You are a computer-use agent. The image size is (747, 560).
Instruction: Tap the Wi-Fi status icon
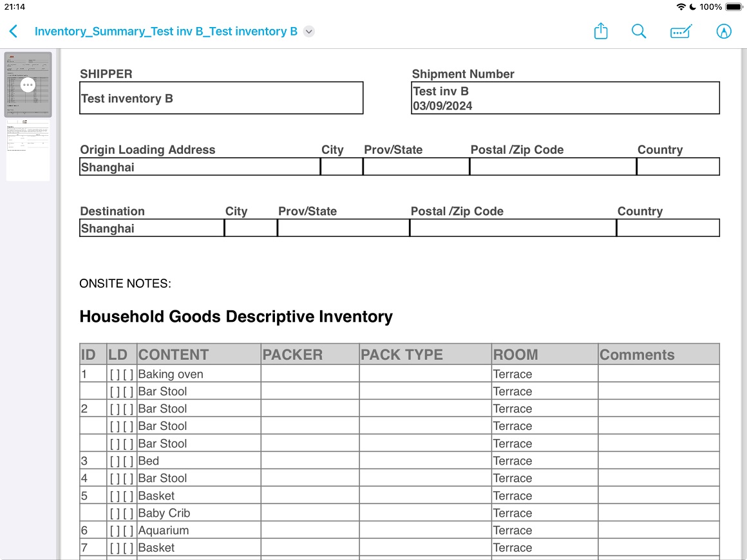pyautogui.click(x=681, y=7)
